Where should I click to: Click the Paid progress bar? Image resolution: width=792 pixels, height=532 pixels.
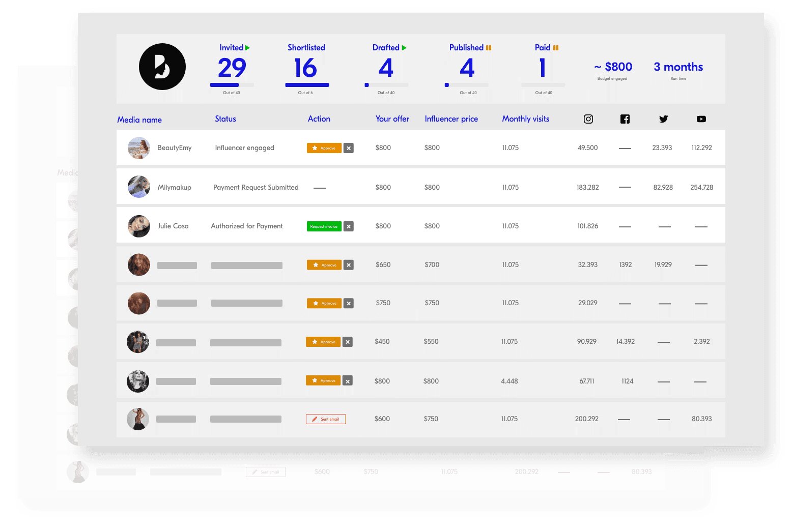coord(543,85)
